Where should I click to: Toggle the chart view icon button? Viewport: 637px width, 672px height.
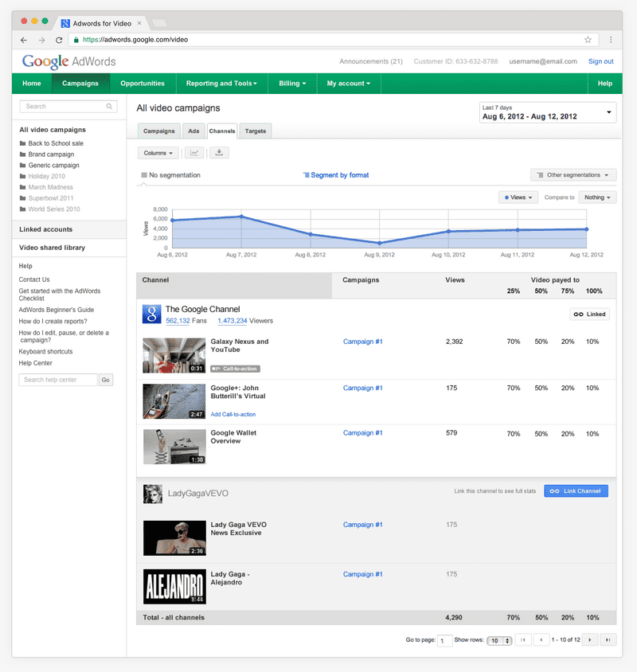tap(194, 153)
